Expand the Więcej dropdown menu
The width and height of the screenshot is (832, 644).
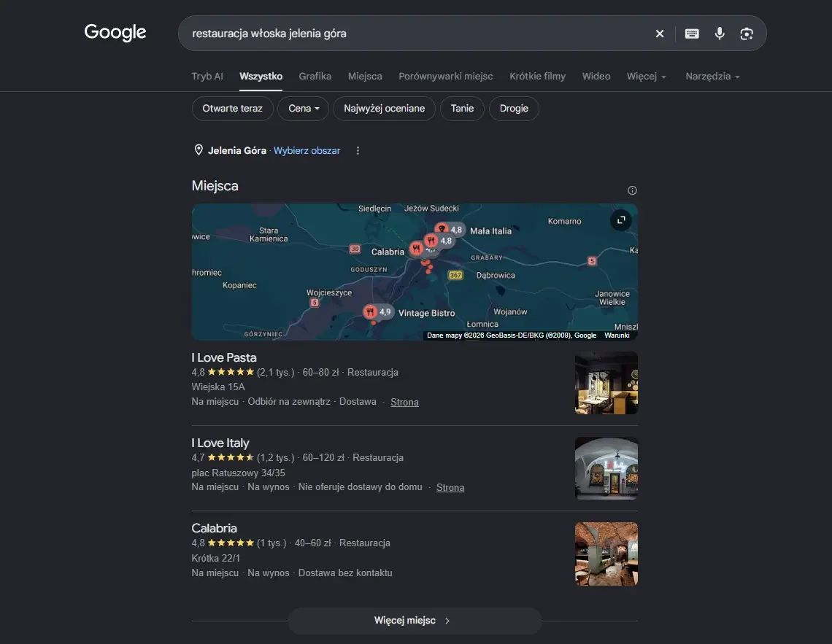[646, 77]
